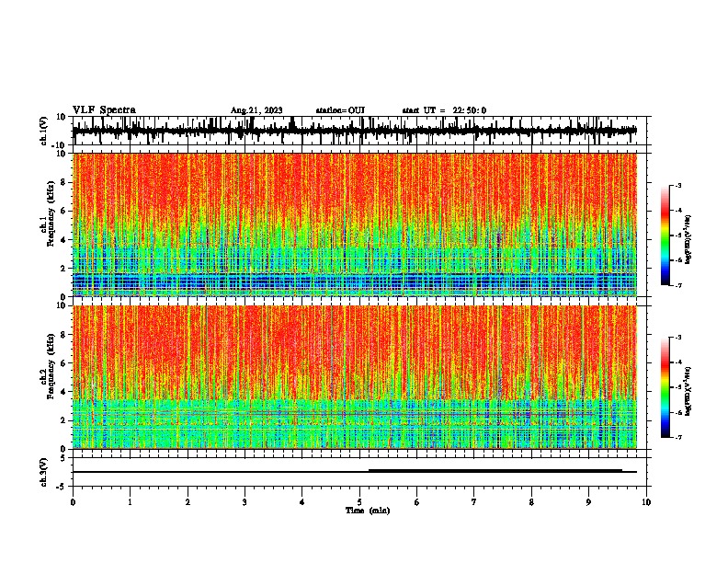Click the ch.2 spectrogram panel
This screenshot has width=728, height=563.
point(355,377)
